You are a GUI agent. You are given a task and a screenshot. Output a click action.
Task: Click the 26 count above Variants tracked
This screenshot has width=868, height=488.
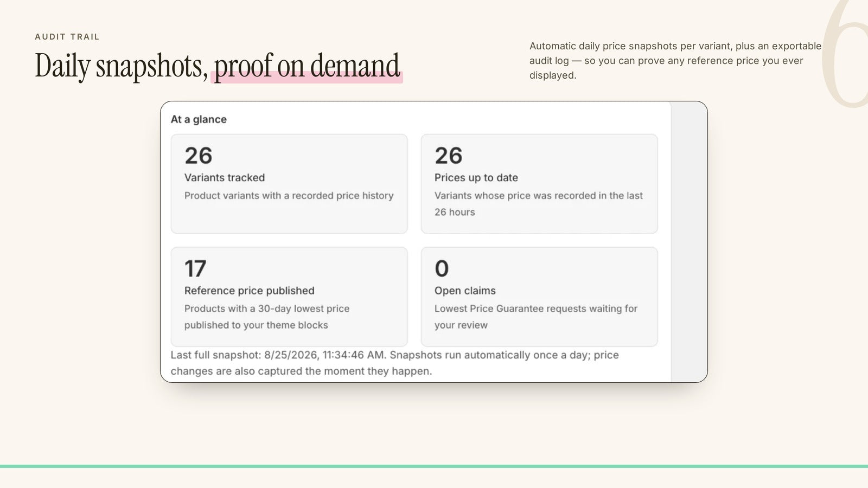coord(198,156)
